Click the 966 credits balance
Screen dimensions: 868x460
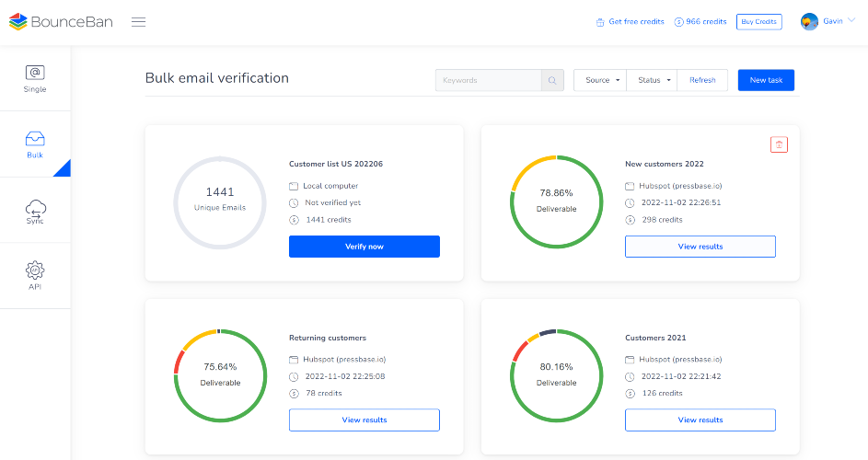click(700, 22)
